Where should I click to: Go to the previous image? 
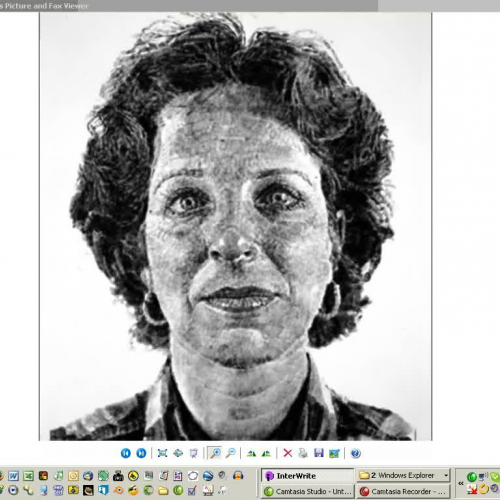coord(126,453)
